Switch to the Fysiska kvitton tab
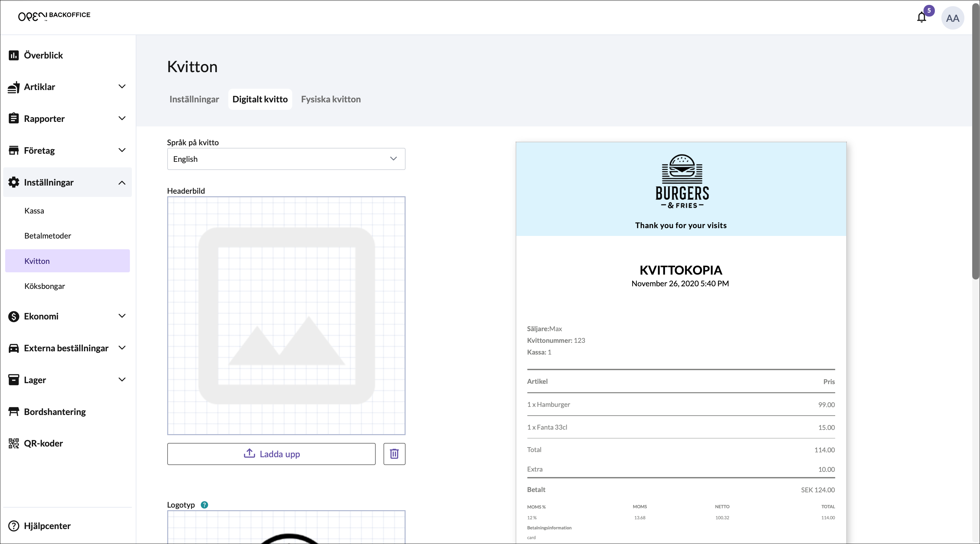Screen dimensions: 980x544 click(x=331, y=99)
